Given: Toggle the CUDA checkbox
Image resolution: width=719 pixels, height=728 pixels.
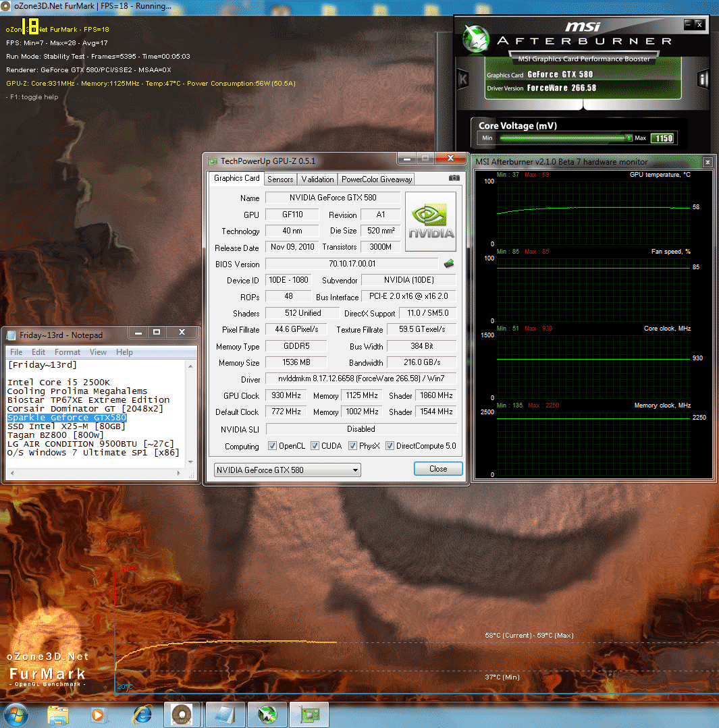Looking at the screenshot, I should (x=315, y=446).
